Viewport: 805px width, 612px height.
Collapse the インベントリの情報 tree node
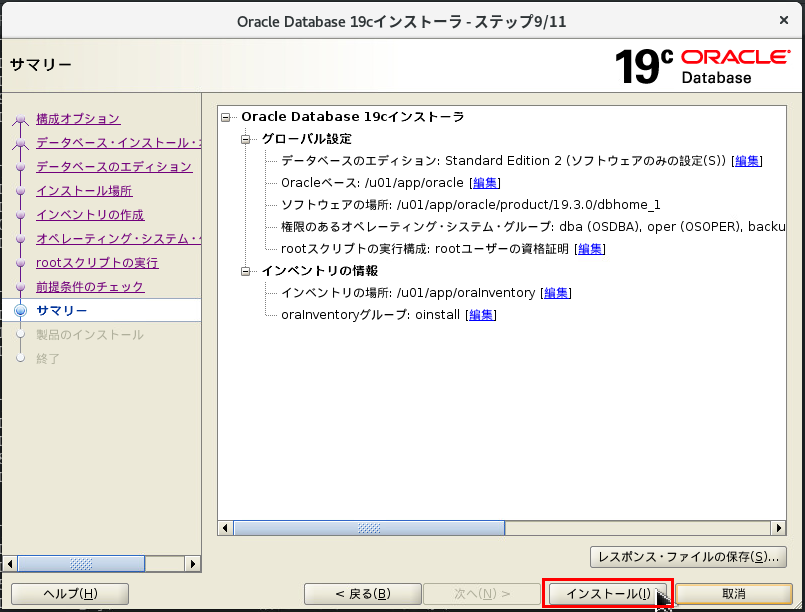(248, 270)
